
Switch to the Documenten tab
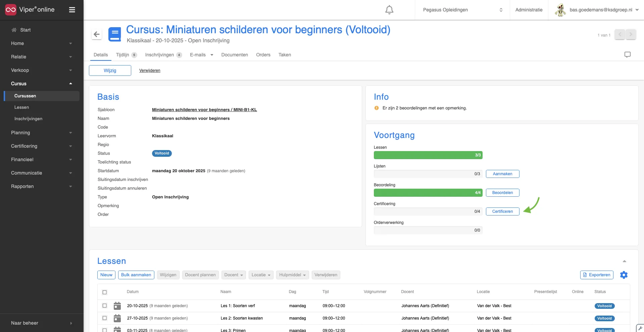coord(235,55)
